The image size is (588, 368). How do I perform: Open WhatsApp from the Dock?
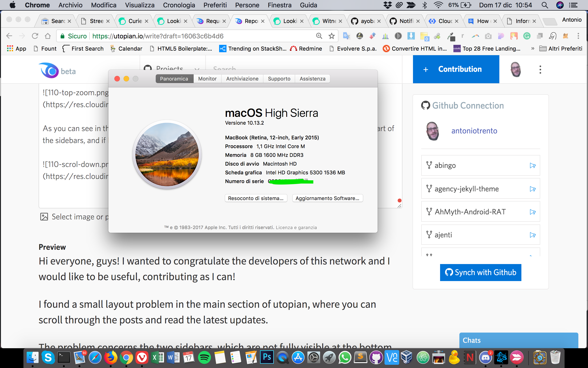(345, 357)
